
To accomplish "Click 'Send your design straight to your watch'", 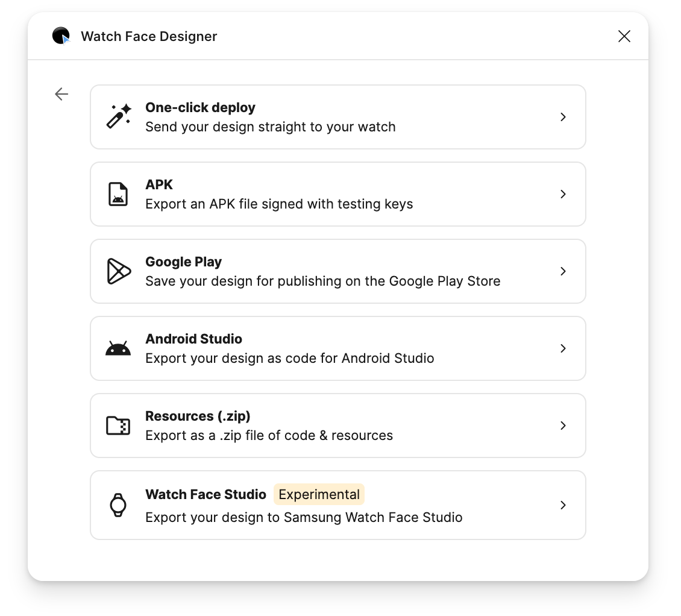I will [x=271, y=127].
